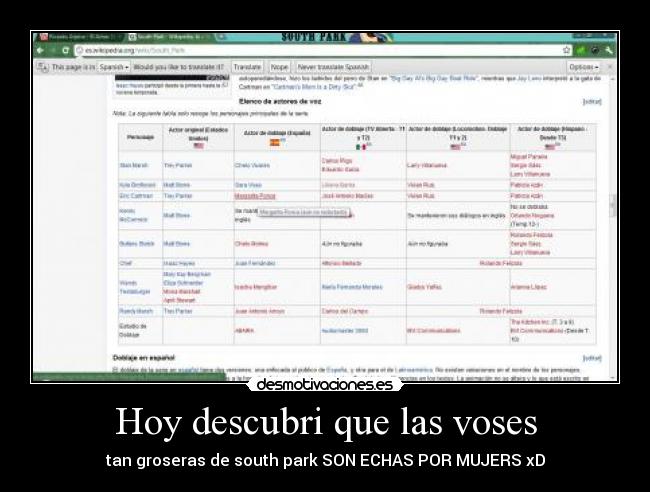Viewport: 650px width, 492px height.
Task: Open the Spanish language dropdown
Action: pyautogui.click(x=114, y=67)
